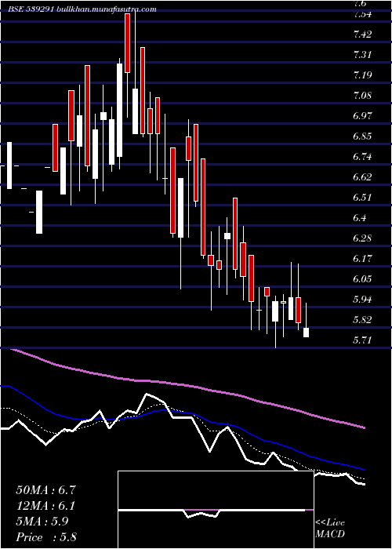The height and width of the screenshot is (549, 392).
Task: Click the 6.97 price axis label
Action: [362, 116]
